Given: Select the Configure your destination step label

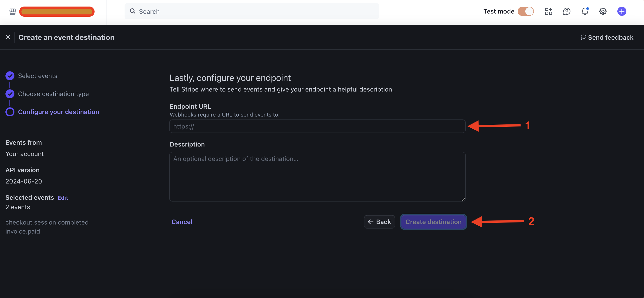Looking at the screenshot, I should 58,112.
